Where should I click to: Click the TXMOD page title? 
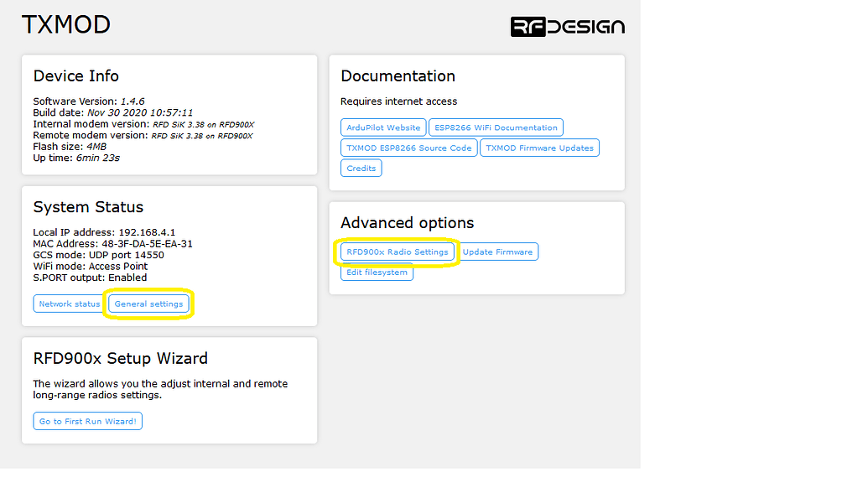pos(65,24)
